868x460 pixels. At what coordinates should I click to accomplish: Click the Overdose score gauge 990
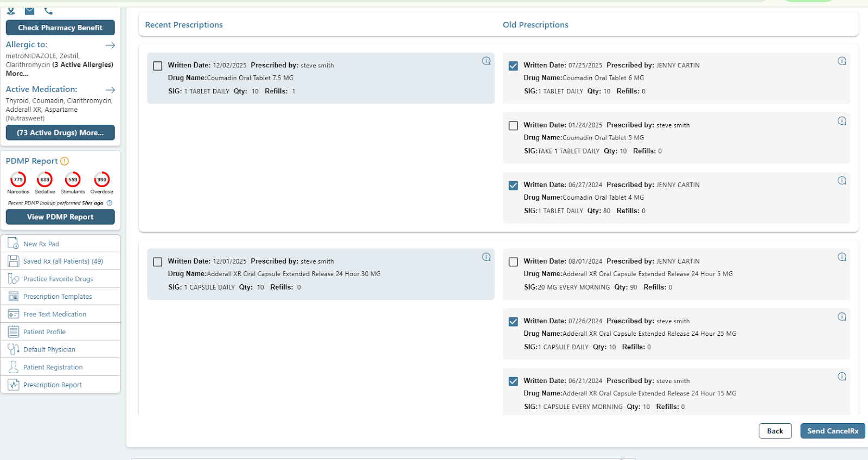tap(101, 180)
